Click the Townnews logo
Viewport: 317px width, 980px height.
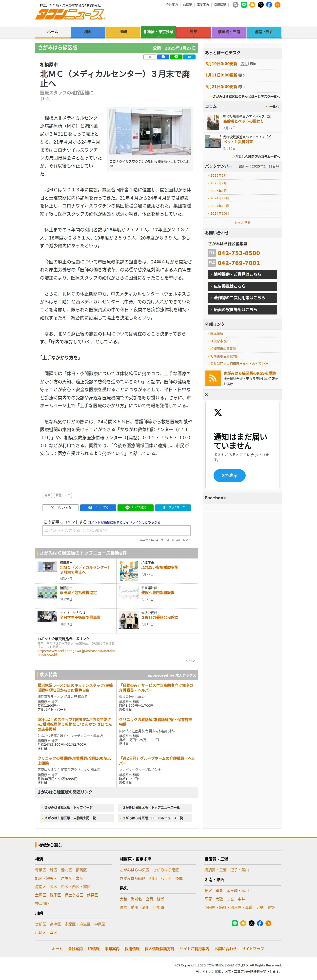coord(70,14)
